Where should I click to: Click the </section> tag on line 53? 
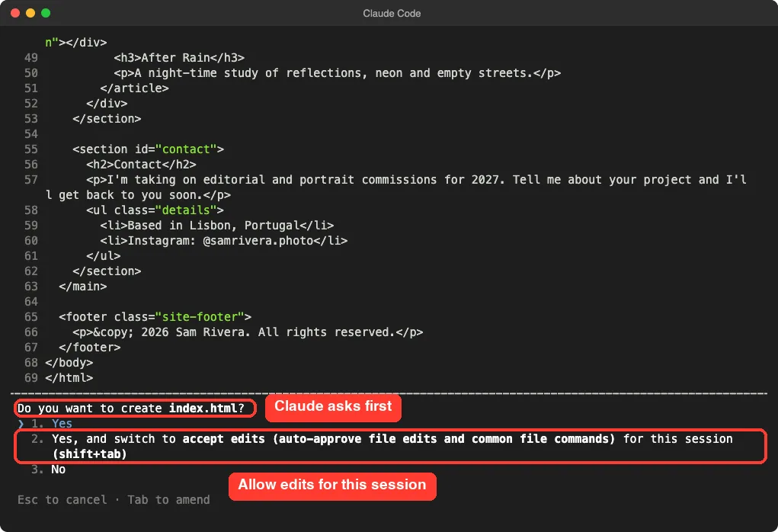pyautogui.click(x=107, y=119)
